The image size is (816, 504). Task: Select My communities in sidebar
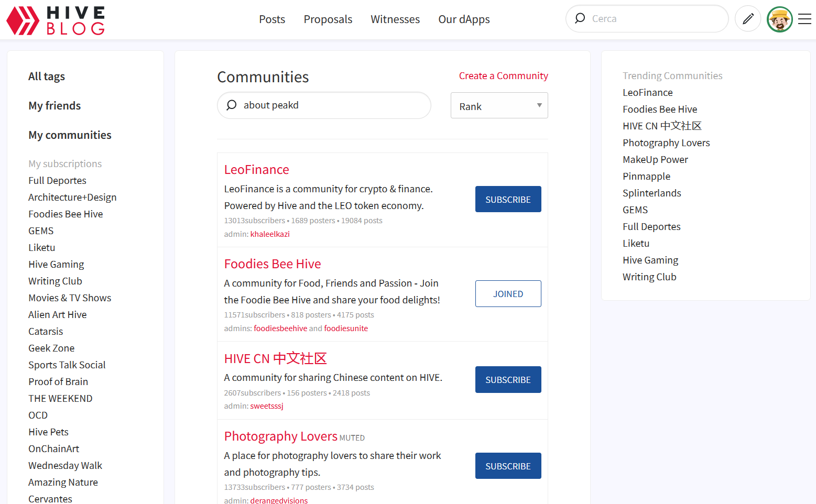tap(70, 135)
